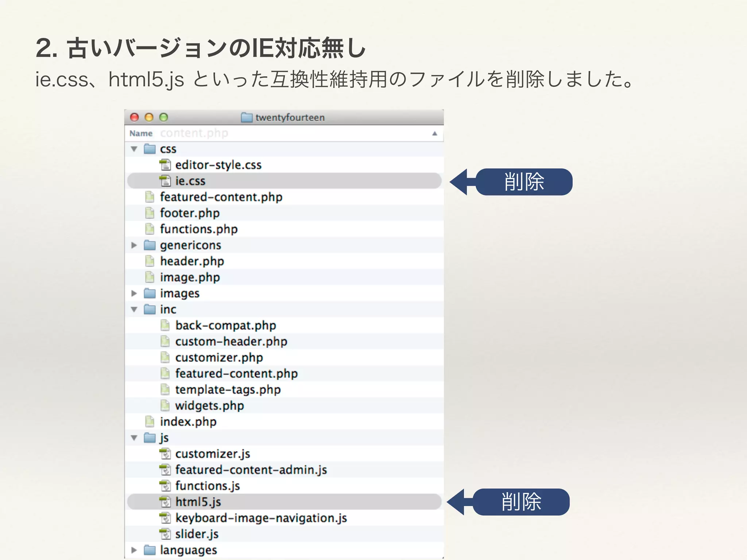The image size is (747, 560).
Task: Collapse the inc folder disclosure triangle
Action: point(134,310)
